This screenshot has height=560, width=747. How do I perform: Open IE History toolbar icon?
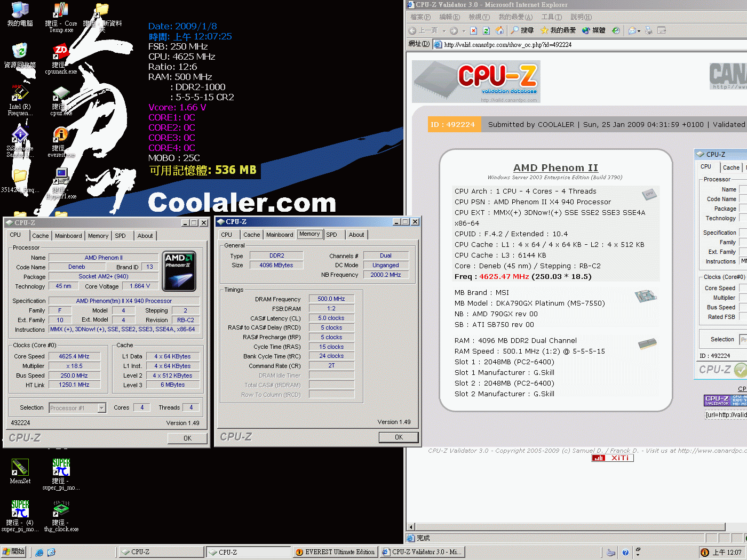[x=616, y=30]
